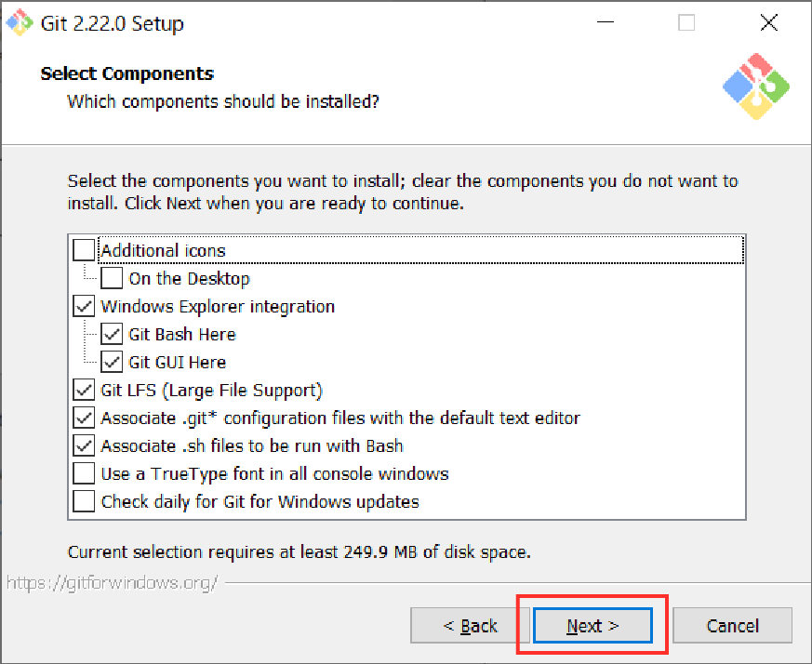This screenshot has height=664, width=812.
Task: Enable TrueType font in all console windows
Action: (84, 473)
